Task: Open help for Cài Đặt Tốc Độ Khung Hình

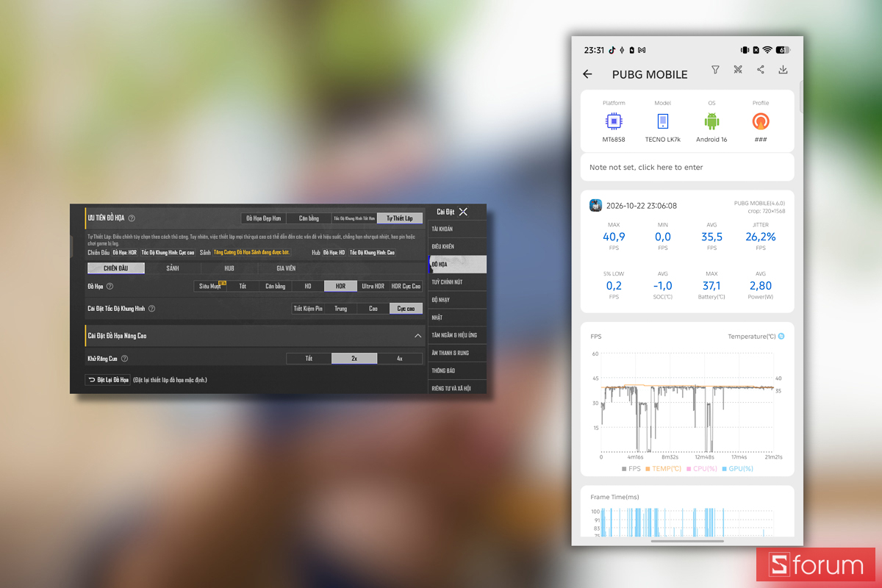Action: pyautogui.click(x=151, y=309)
